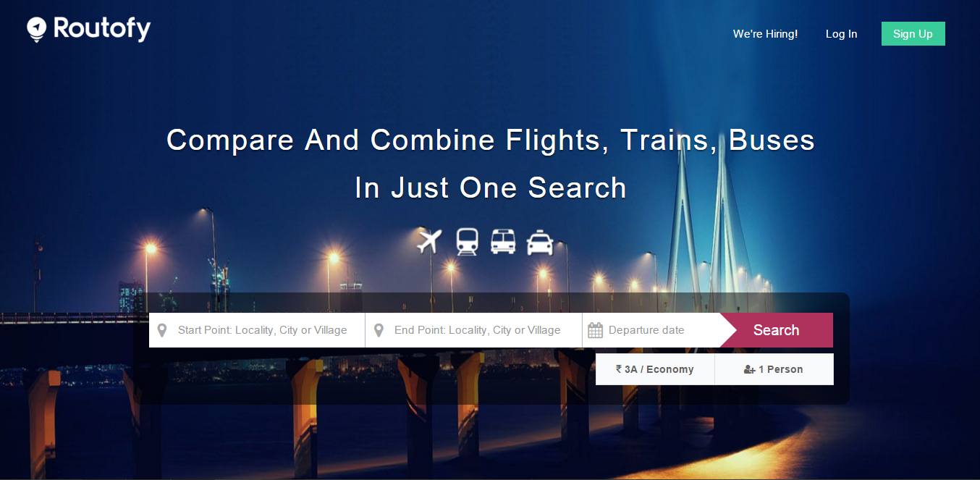Click the rupee symbol icon

[x=619, y=369]
